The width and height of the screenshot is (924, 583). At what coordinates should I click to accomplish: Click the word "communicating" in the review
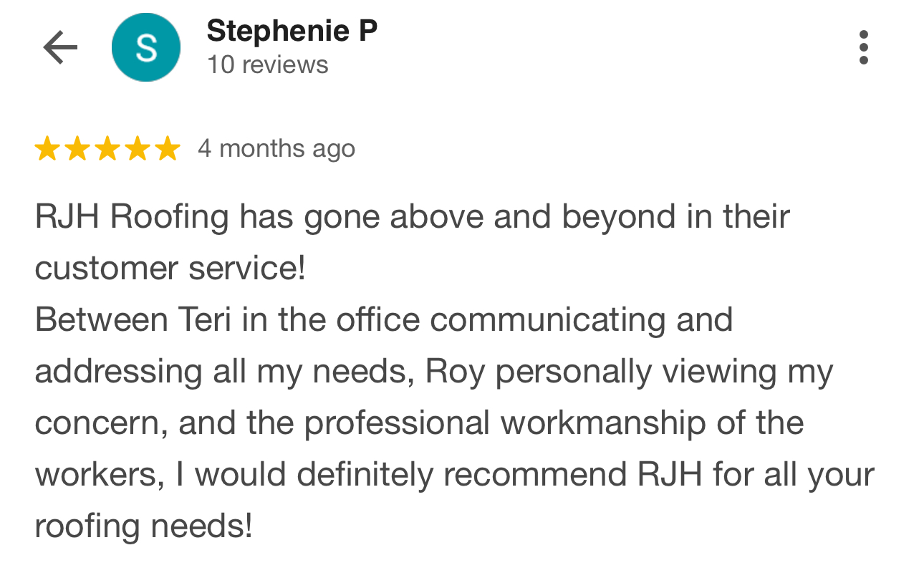point(548,319)
